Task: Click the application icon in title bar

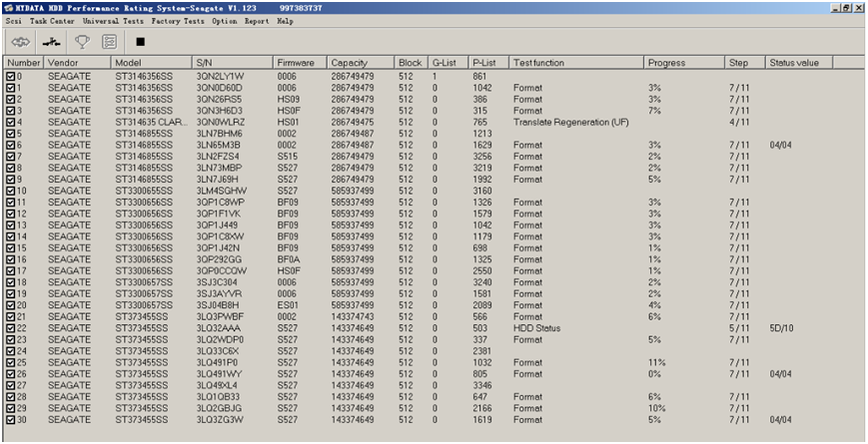Action: 7,8
